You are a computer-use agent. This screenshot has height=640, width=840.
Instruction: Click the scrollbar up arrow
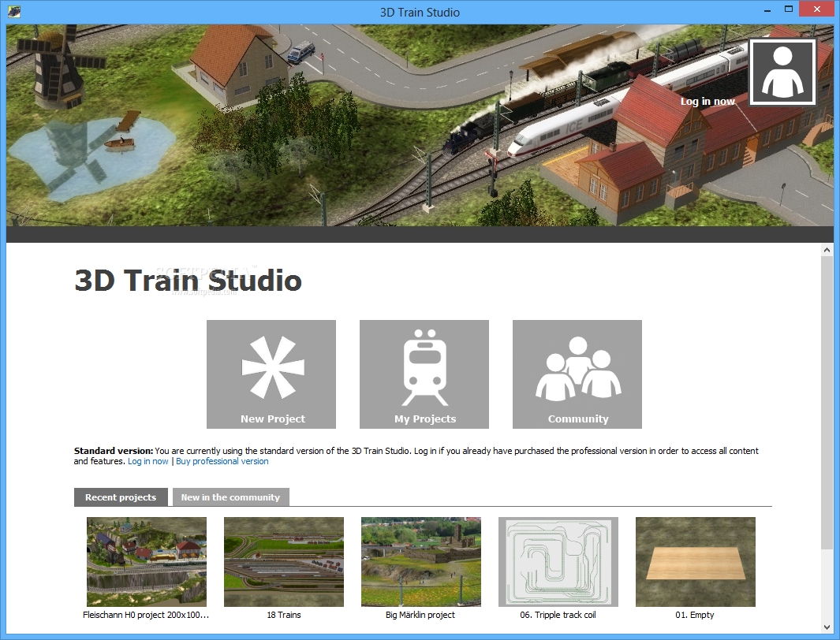[827, 249]
